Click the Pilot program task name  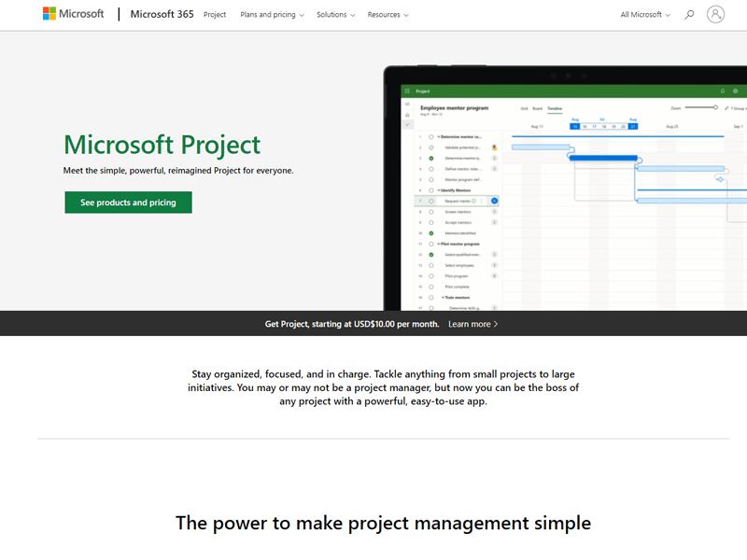pos(456,276)
